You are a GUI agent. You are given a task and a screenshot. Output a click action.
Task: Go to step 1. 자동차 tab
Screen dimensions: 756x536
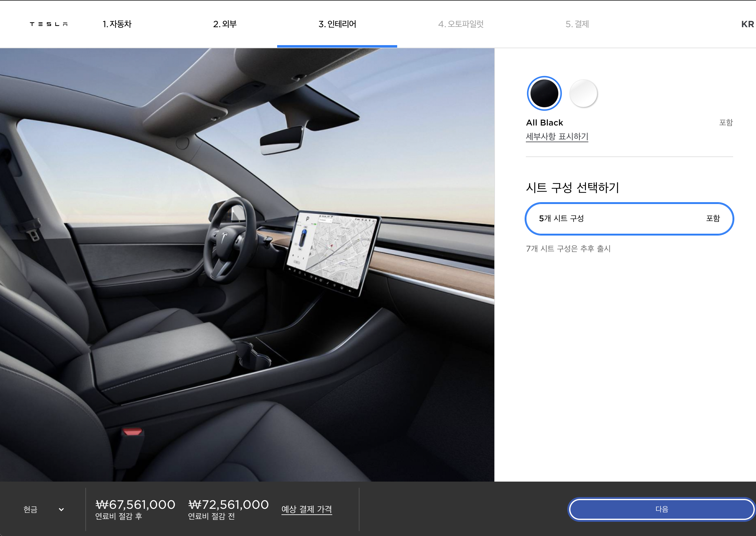coord(117,24)
